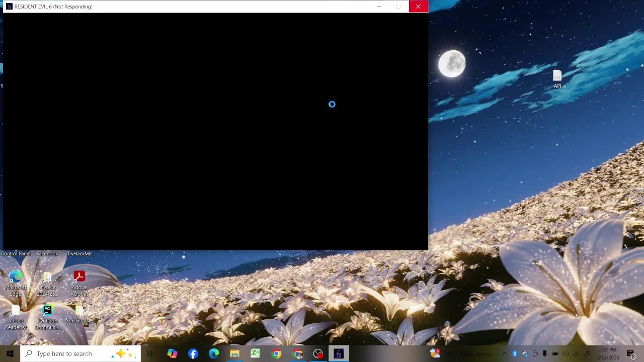Open the screen recorder taskbar icon

pyautogui.click(x=318, y=353)
